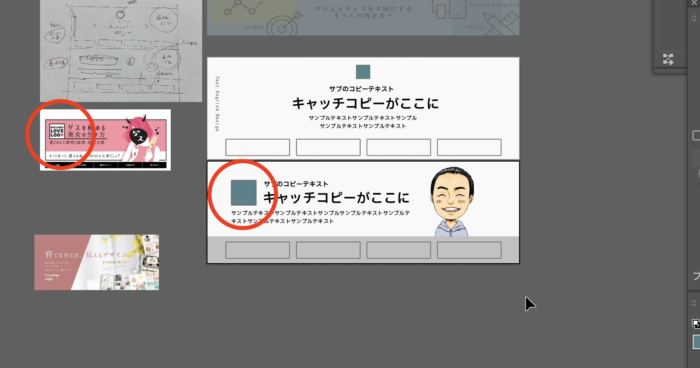The height and width of the screenshot is (368, 700).
Task: Collapse the upper right panel with double-arrow icon
Action: click(693, 18)
